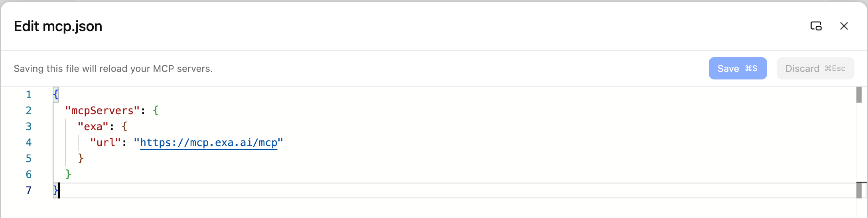868x218 pixels.
Task: Click the "url" key in the editor
Action: tap(105, 143)
